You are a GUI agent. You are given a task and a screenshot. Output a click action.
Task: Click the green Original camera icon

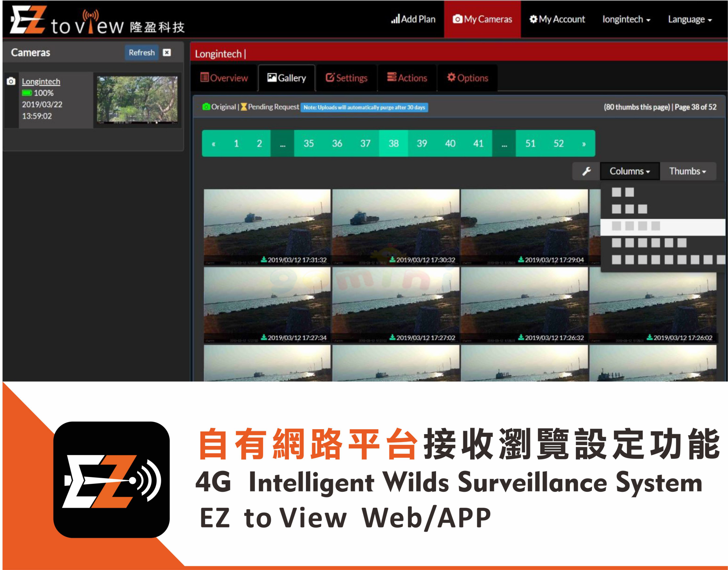click(x=206, y=107)
